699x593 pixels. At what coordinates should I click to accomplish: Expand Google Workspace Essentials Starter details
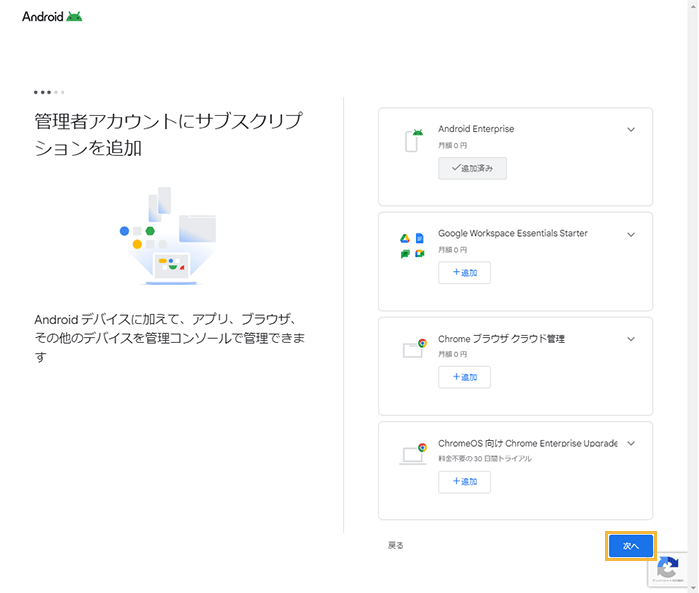pos(631,235)
